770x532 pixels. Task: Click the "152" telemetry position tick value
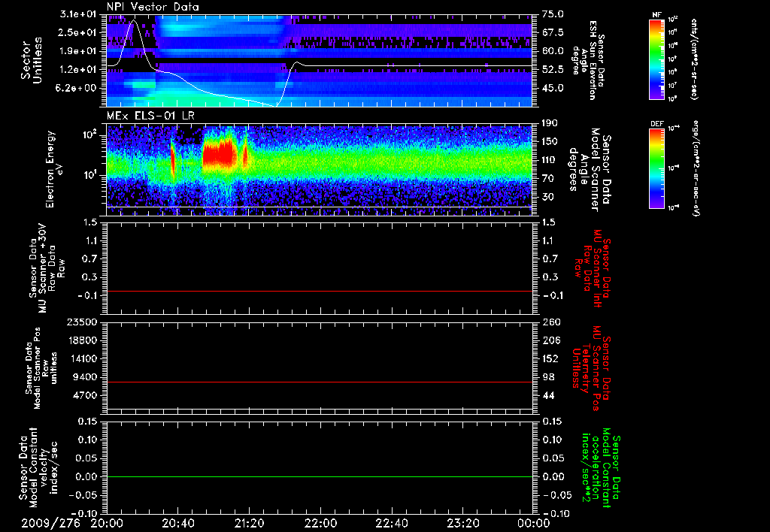click(550, 358)
